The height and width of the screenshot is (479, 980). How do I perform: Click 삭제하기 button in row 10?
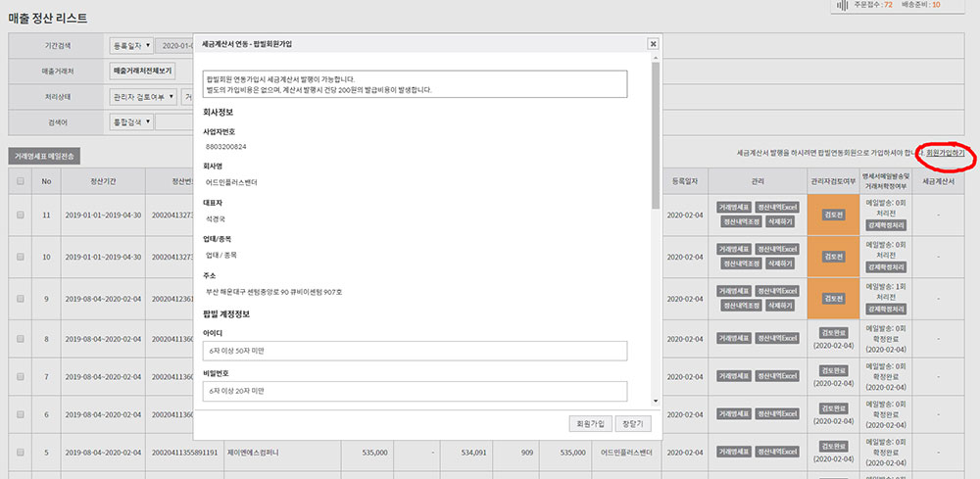pyautogui.click(x=781, y=263)
